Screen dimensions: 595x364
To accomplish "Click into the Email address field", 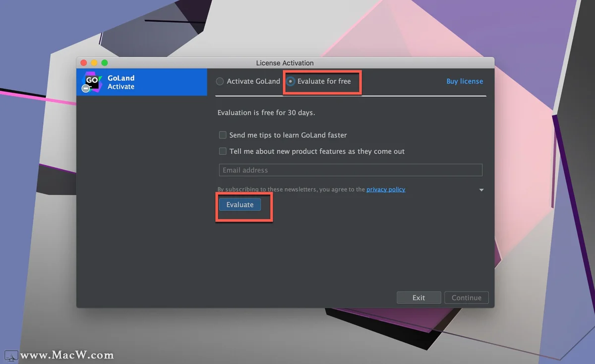I will point(351,170).
